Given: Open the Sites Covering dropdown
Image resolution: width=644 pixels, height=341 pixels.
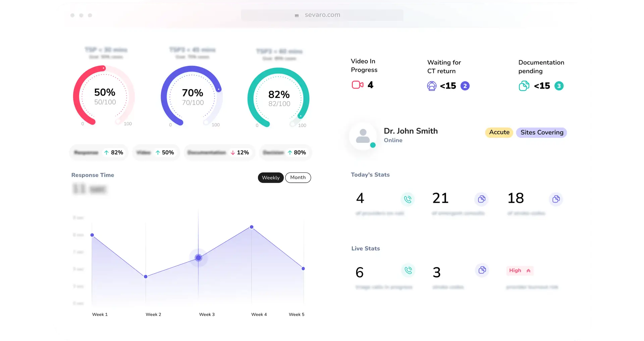Looking at the screenshot, I should coord(542,132).
